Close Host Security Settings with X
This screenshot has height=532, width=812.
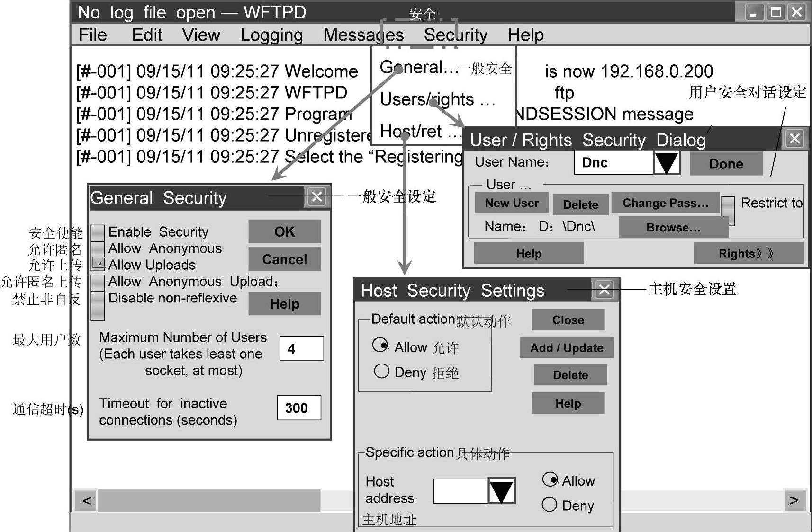click(604, 290)
